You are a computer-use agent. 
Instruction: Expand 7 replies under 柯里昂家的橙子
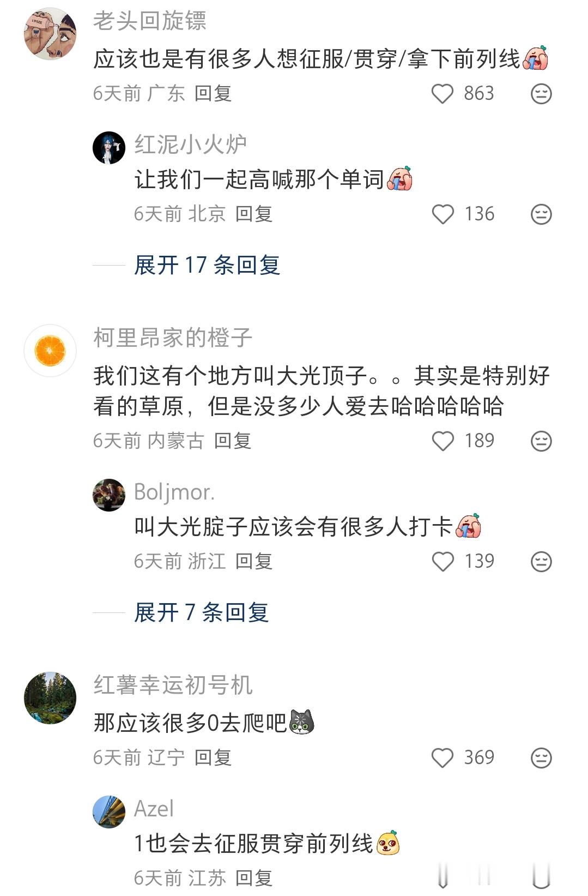click(x=202, y=613)
